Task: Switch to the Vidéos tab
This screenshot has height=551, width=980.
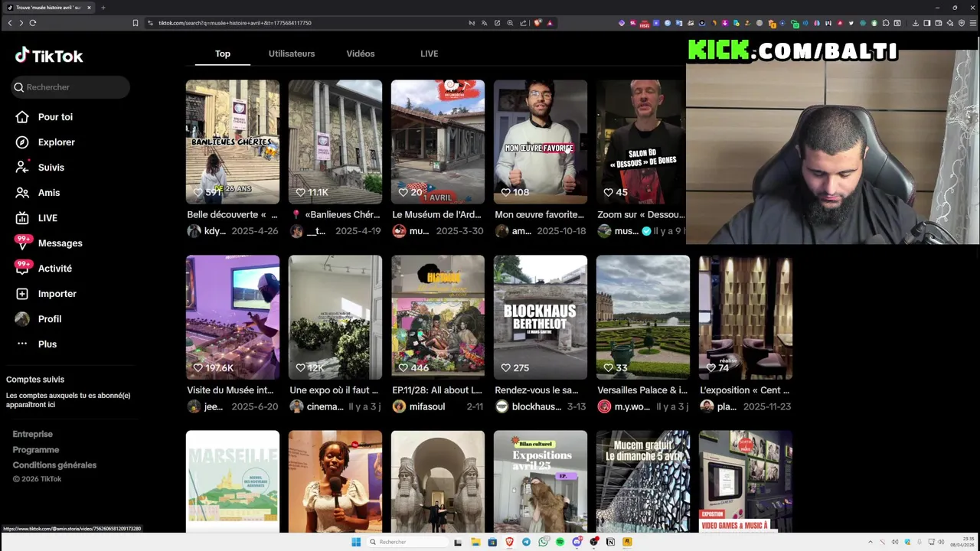Action: coord(361,54)
